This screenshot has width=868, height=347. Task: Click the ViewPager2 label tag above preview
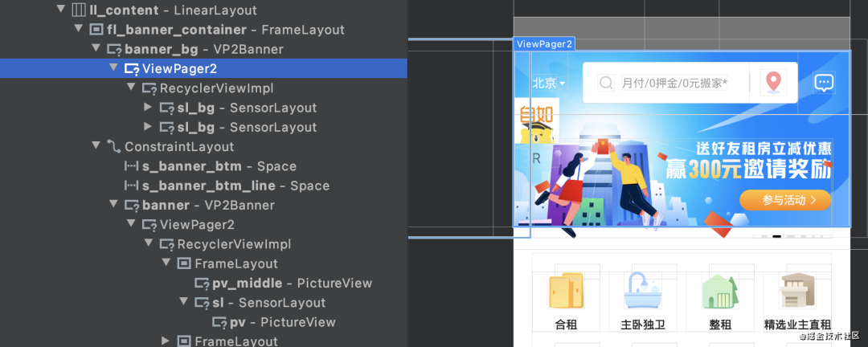544,44
